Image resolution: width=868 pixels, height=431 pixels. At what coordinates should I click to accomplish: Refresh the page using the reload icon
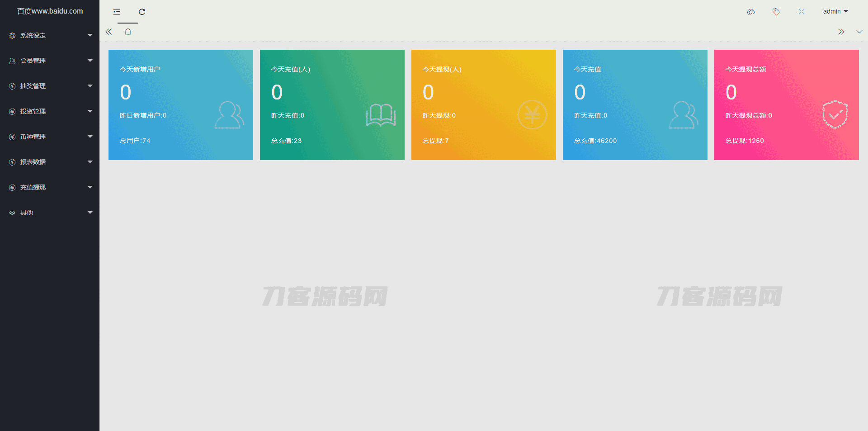pyautogui.click(x=142, y=11)
